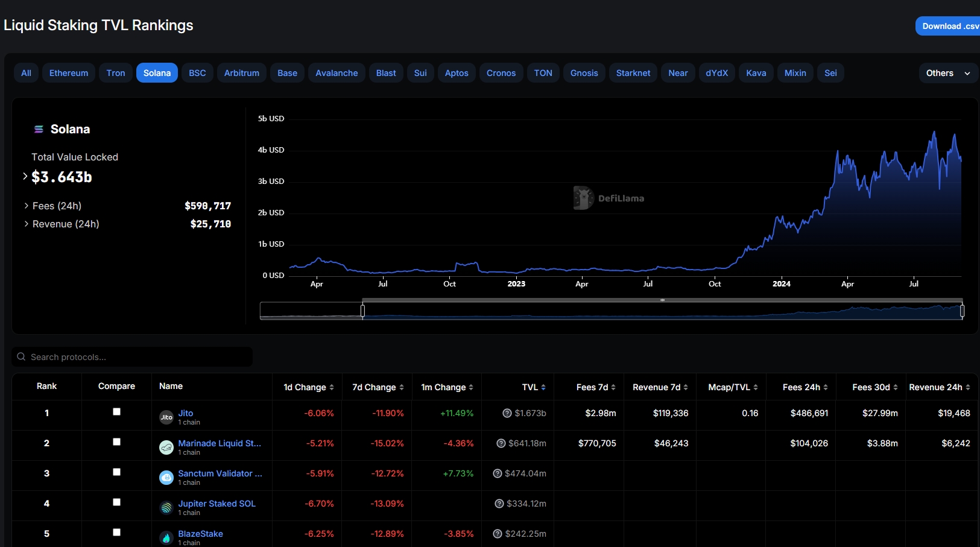980x547 pixels.
Task: Select the Arbitrum chain tab
Action: point(242,73)
